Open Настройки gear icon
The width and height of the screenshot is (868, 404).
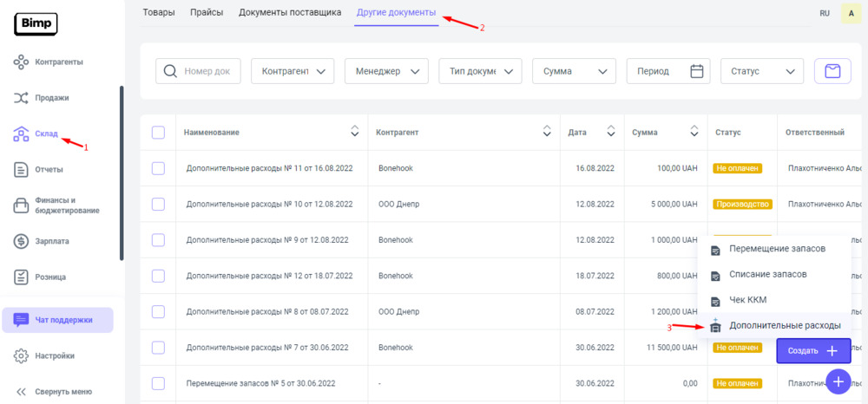pos(22,355)
